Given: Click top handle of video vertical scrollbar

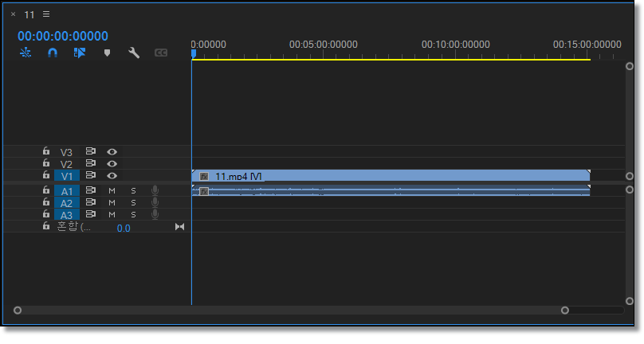Looking at the screenshot, I should [630, 67].
